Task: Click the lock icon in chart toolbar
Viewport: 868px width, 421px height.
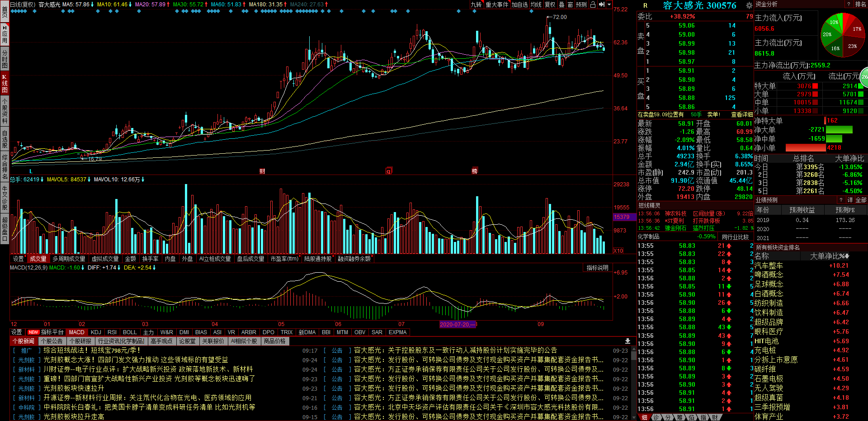Action: (593, 5)
